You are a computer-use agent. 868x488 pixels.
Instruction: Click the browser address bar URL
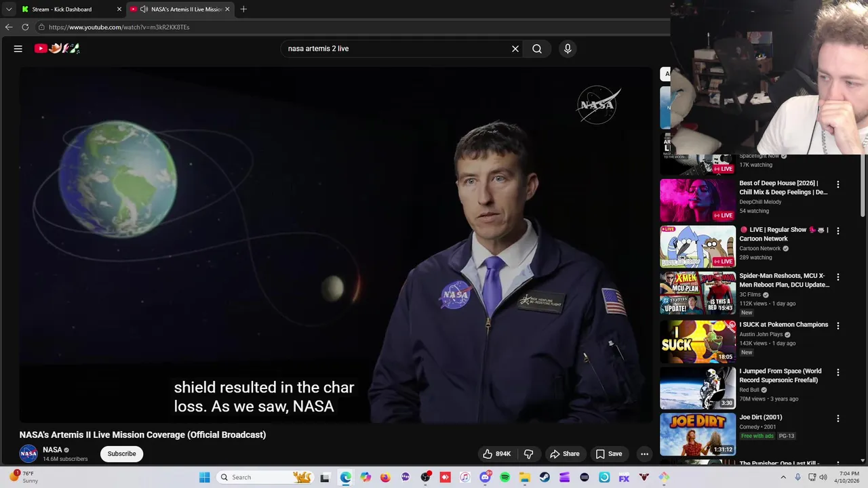[119, 27]
